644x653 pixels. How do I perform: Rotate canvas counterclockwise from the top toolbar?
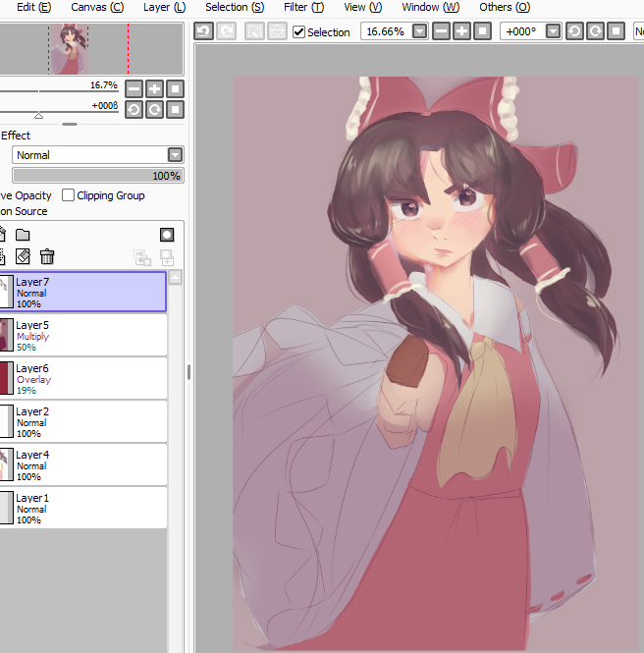pyautogui.click(x=574, y=31)
